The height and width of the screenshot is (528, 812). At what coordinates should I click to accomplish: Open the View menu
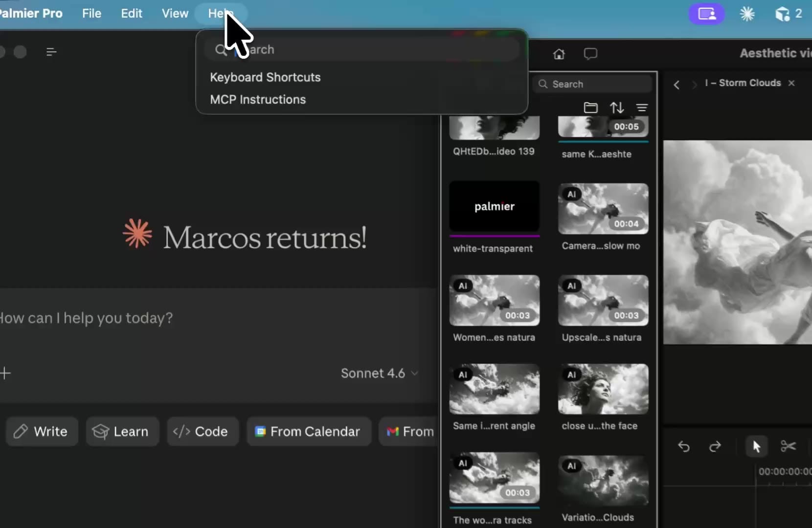click(175, 13)
